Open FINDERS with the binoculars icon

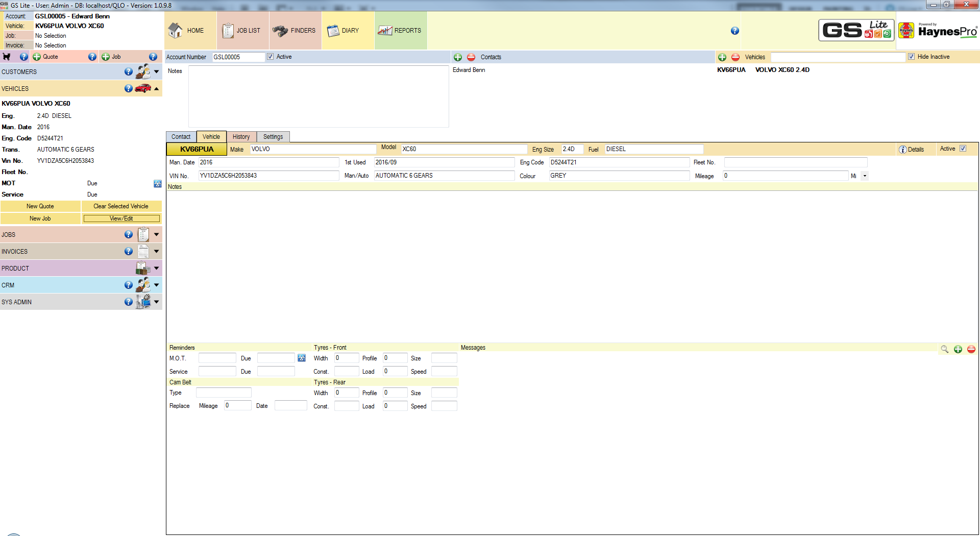pyautogui.click(x=295, y=31)
